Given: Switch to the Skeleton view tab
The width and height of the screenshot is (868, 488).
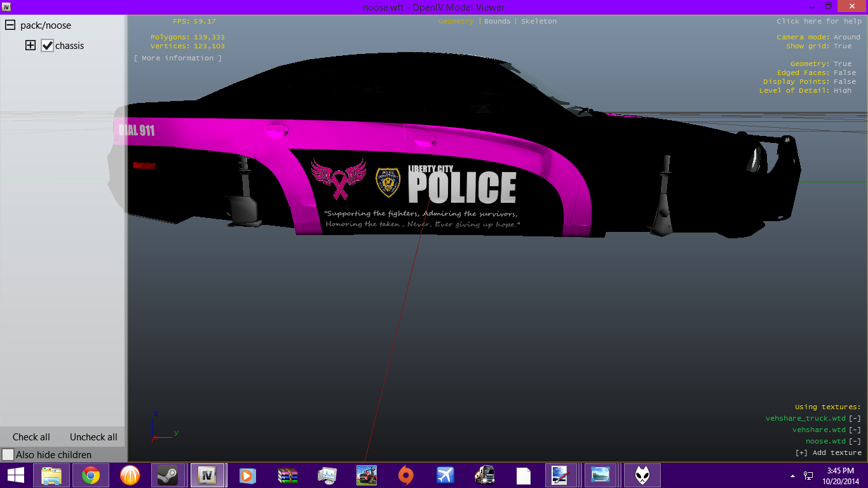Looking at the screenshot, I should pos(538,22).
